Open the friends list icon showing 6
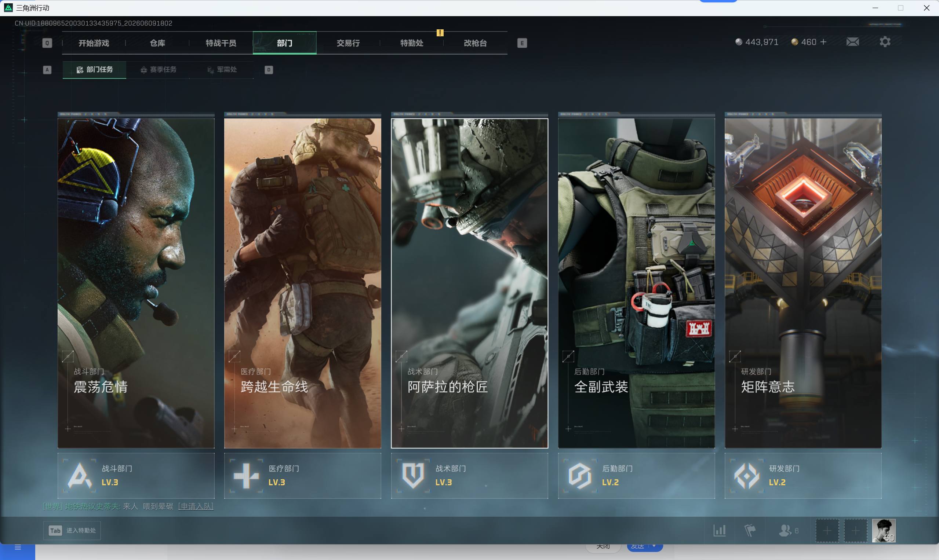 789,531
